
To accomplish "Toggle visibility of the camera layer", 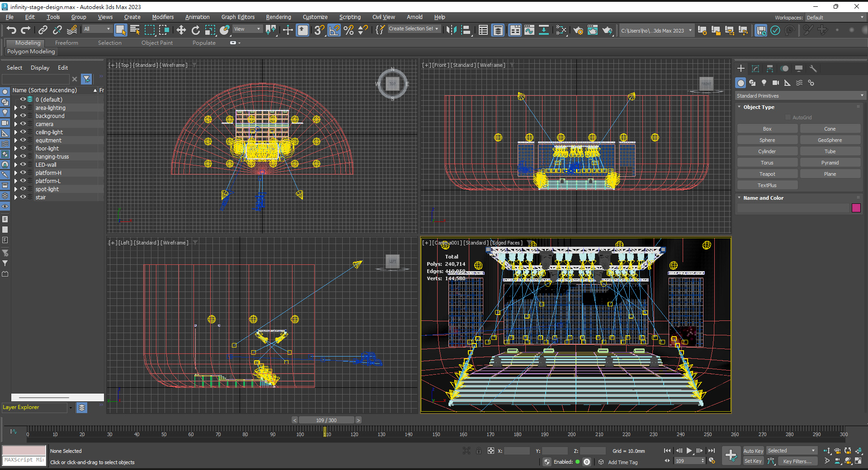I will click(23, 124).
